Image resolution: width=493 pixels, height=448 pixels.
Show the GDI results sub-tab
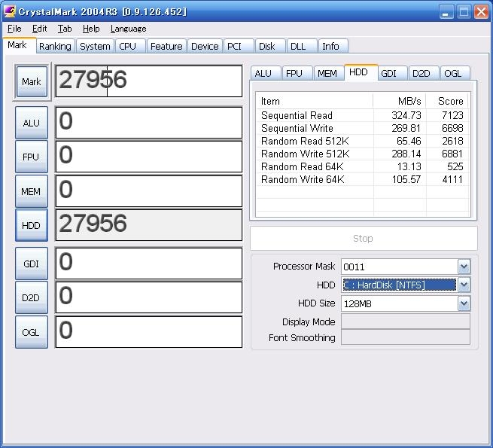pyautogui.click(x=392, y=73)
